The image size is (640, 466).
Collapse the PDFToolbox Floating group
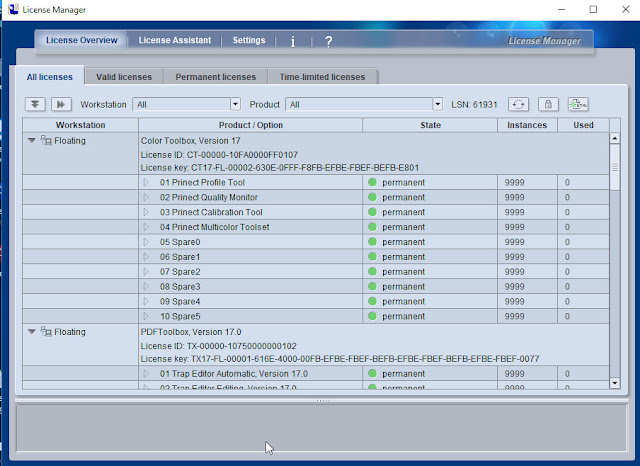point(31,331)
